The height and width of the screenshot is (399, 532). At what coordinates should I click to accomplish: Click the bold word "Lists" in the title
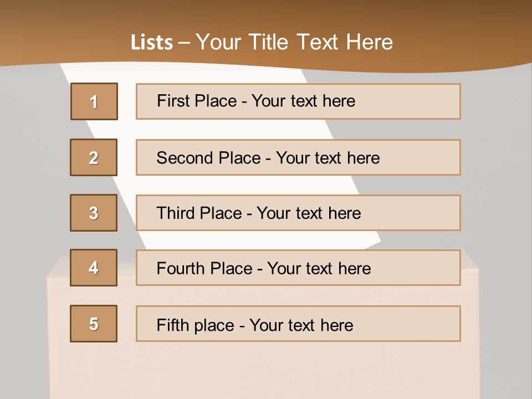(x=152, y=43)
